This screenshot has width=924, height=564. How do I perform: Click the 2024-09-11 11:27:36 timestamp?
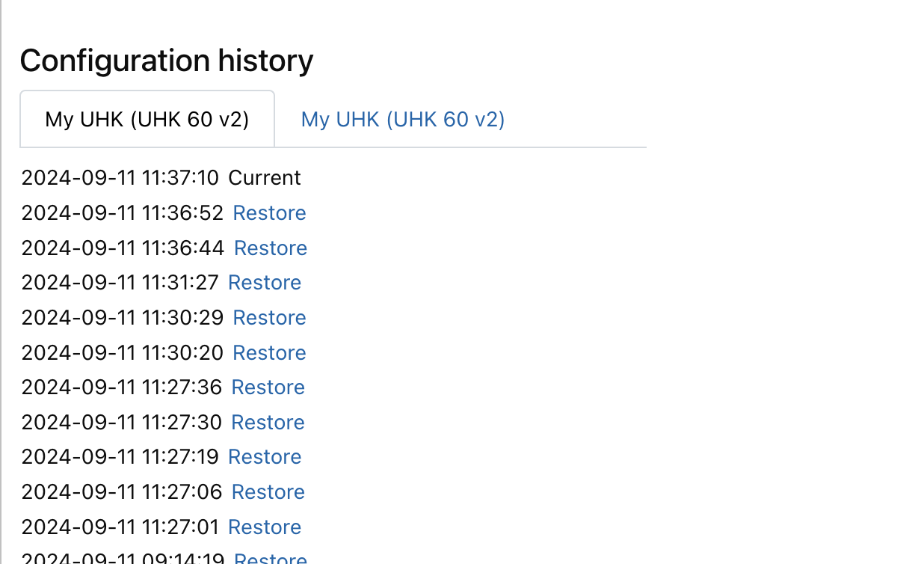tap(122, 387)
